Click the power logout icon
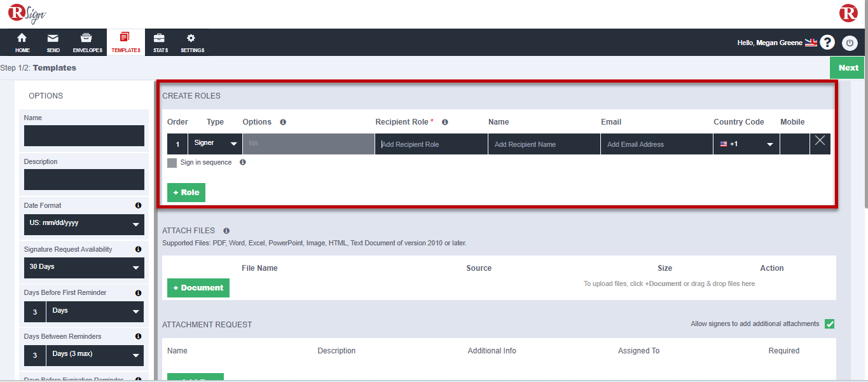 850,43
